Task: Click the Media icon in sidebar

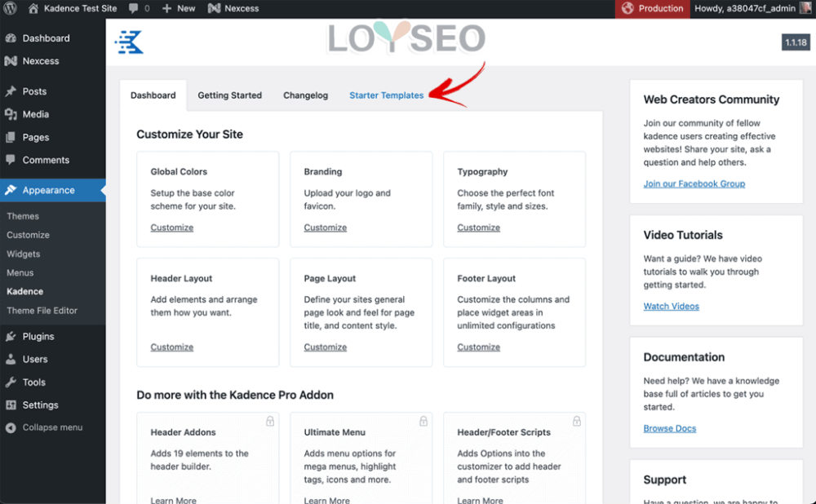Action: pyautogui.click(x=11, y=114)
